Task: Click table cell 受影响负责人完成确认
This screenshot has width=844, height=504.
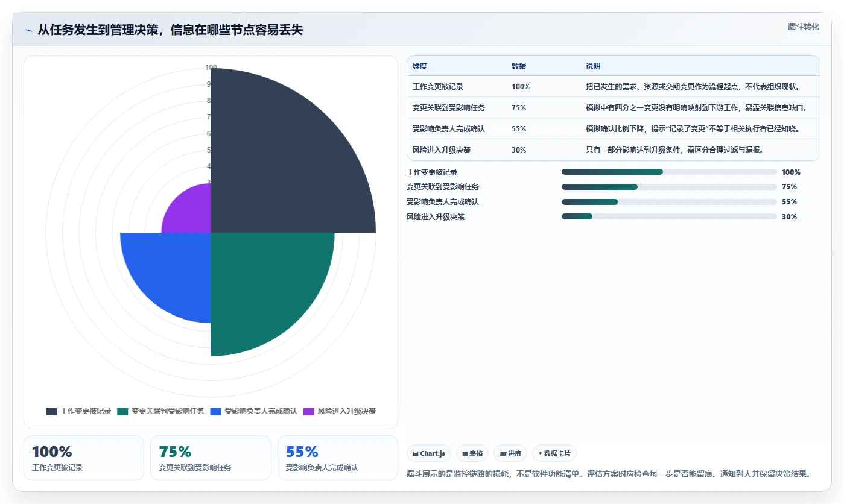Action: coord(449,129)
